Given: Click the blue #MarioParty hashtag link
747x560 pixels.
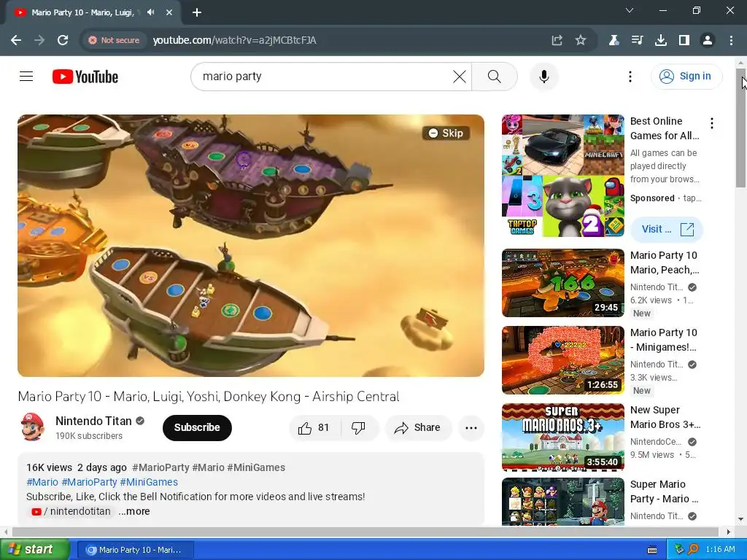Looking at the screenshot, I should coord(89,482).
